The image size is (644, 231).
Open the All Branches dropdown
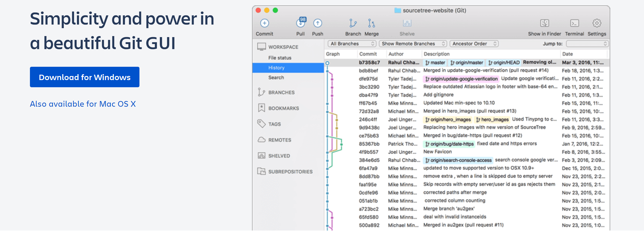tap(352, 44)
